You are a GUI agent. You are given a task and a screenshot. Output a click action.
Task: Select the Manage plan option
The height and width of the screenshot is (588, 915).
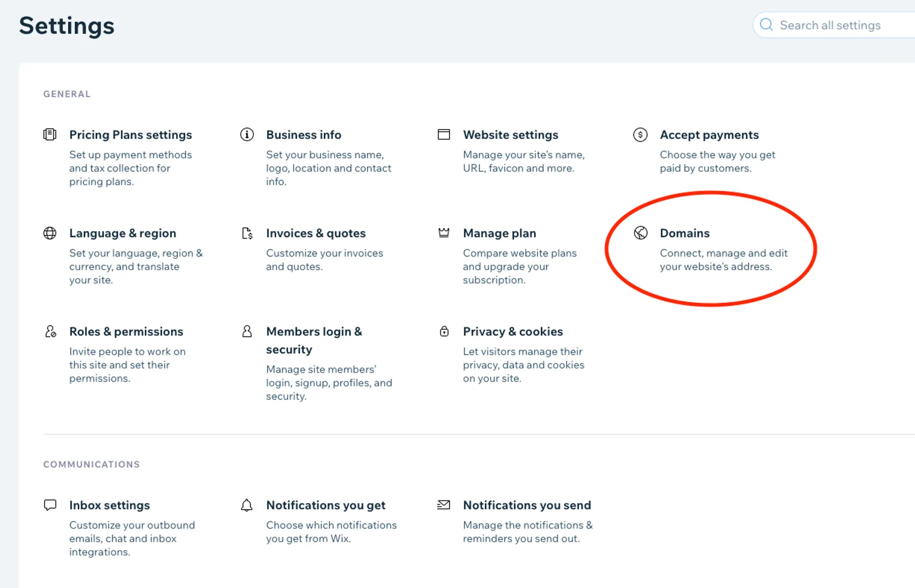[x=499, y=233]
